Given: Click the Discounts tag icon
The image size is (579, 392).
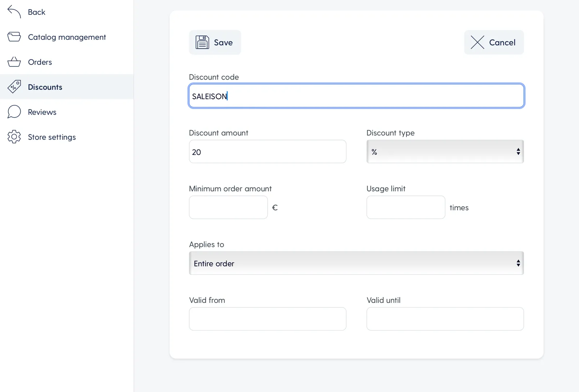Looking at the screenshot, I should click(14, 87).
